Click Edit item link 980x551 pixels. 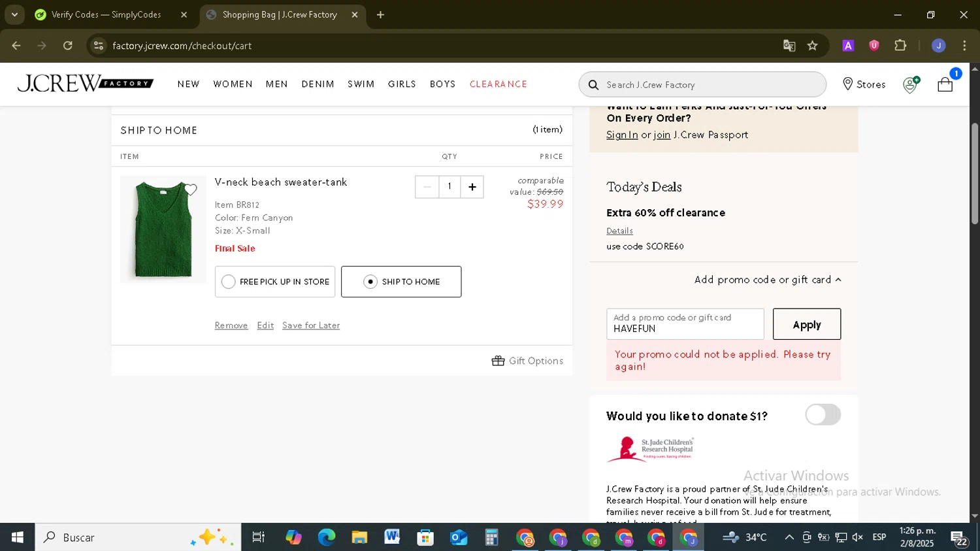265,326
